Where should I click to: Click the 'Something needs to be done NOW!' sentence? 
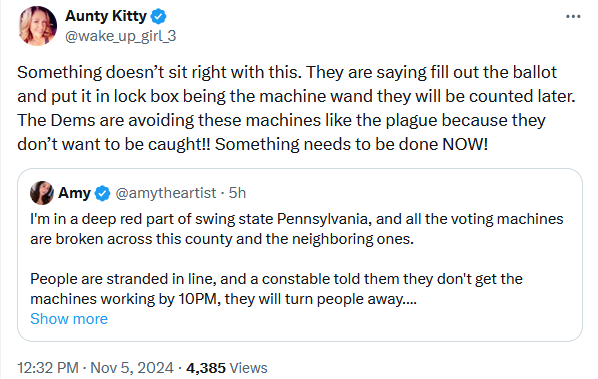(351, 145)
